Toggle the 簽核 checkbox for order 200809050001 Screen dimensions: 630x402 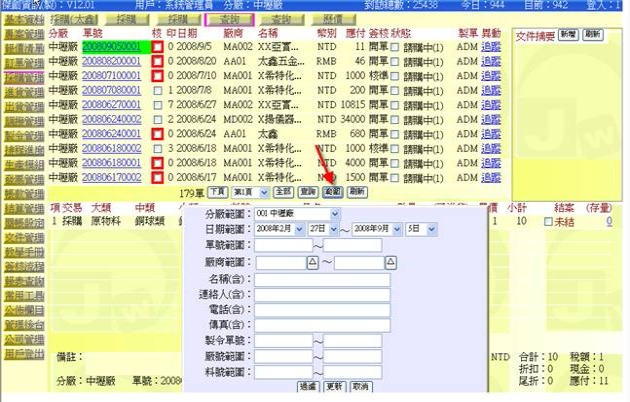[x=394, y=47]
